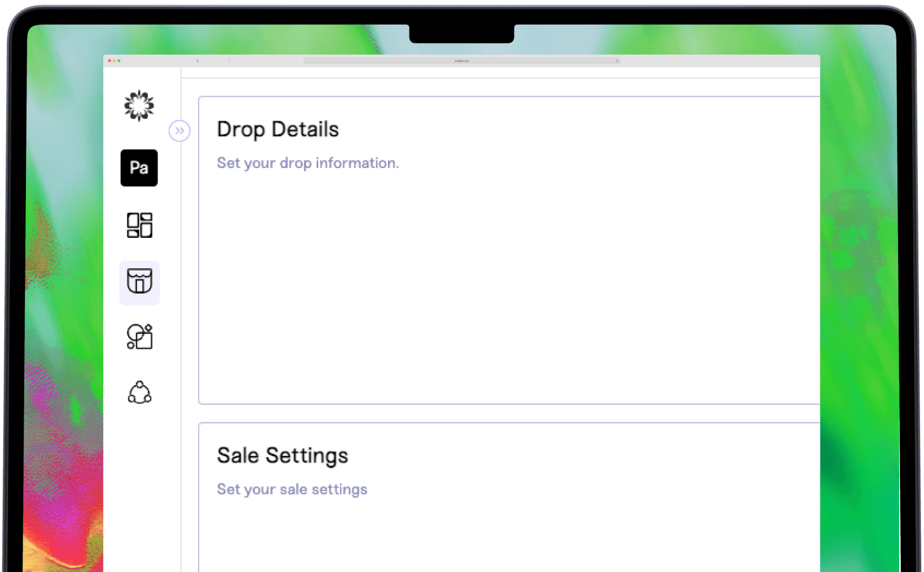Select the shapes design-assets sidebar icon

pos(139,337)
